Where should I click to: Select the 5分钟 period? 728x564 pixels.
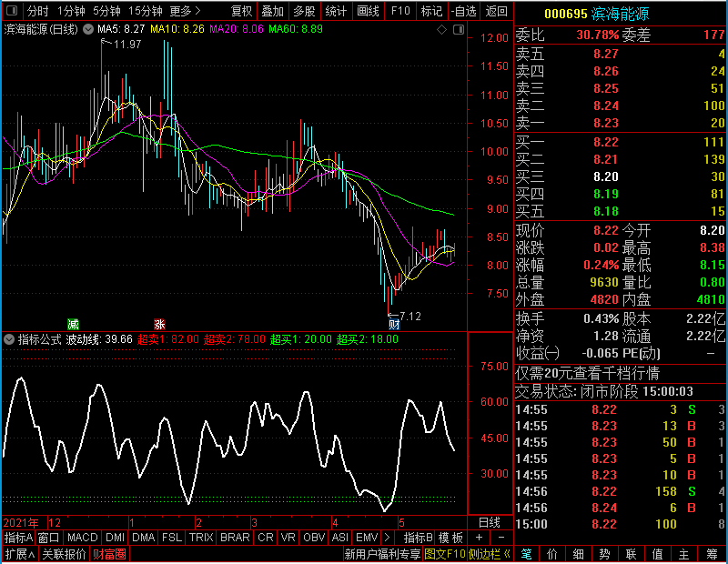coord(106,11)
